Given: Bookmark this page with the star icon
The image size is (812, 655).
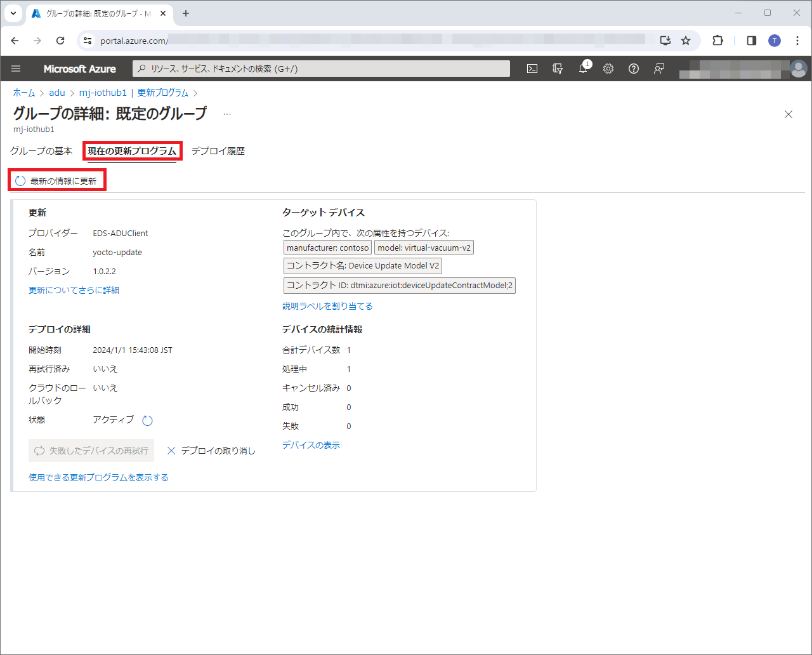Looking at the screenshot, I should (686, 41).
